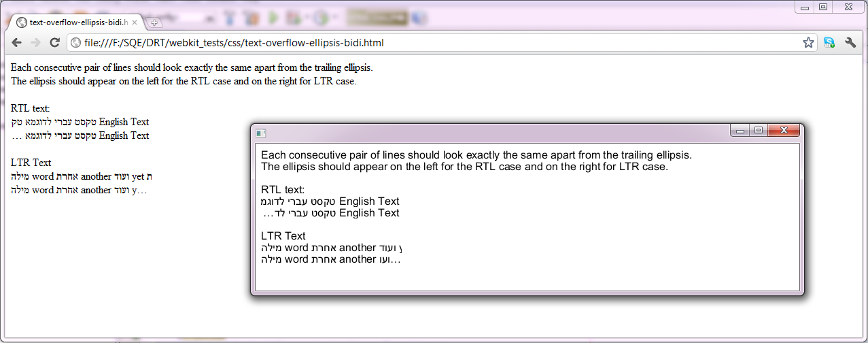868x343 pixels.
Task: Click the popup window's title bar icon
Action: point(260,133)
